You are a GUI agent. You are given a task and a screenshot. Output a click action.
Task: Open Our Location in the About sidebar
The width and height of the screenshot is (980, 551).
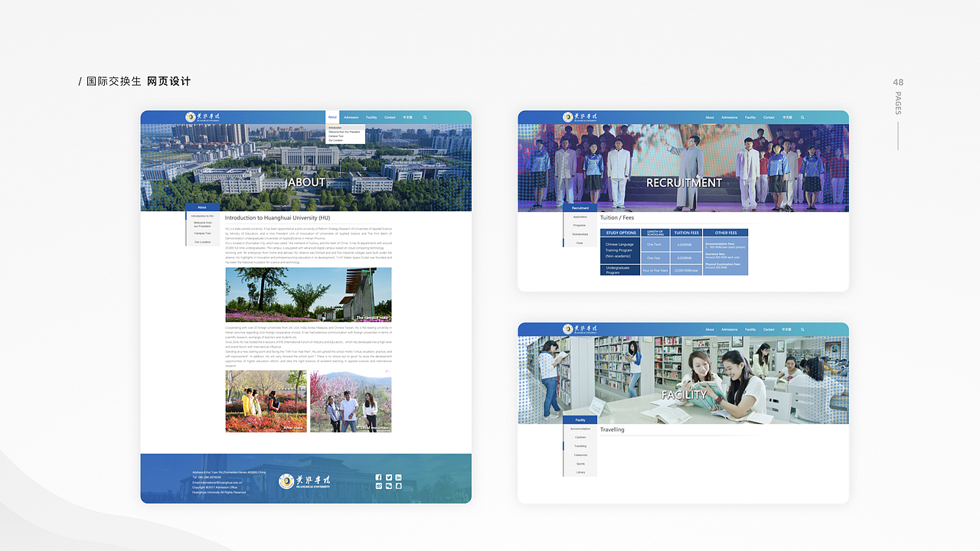pyautogui.click(x=202, y=242)
